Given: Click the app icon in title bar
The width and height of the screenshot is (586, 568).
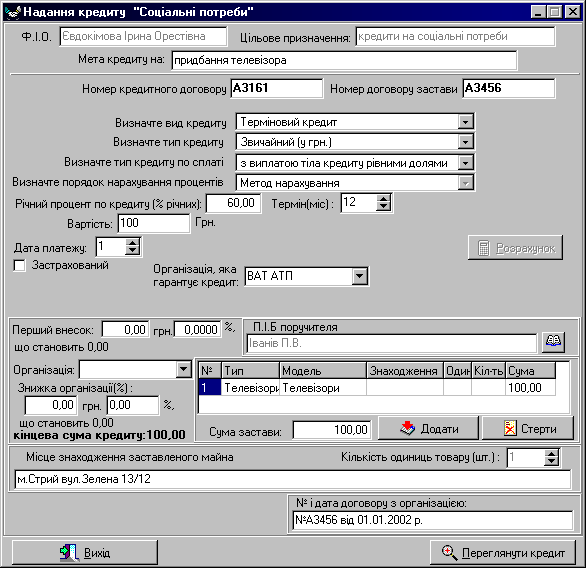Looking at the screenshot, I should click(x=13, y=12).
